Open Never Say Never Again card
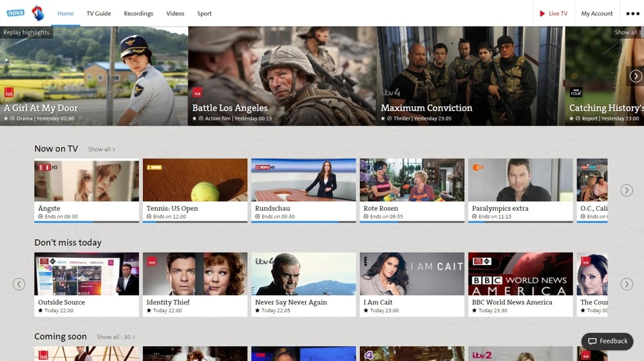The width and height of the screenshot is (644, 361). click(x=303, y=284)
